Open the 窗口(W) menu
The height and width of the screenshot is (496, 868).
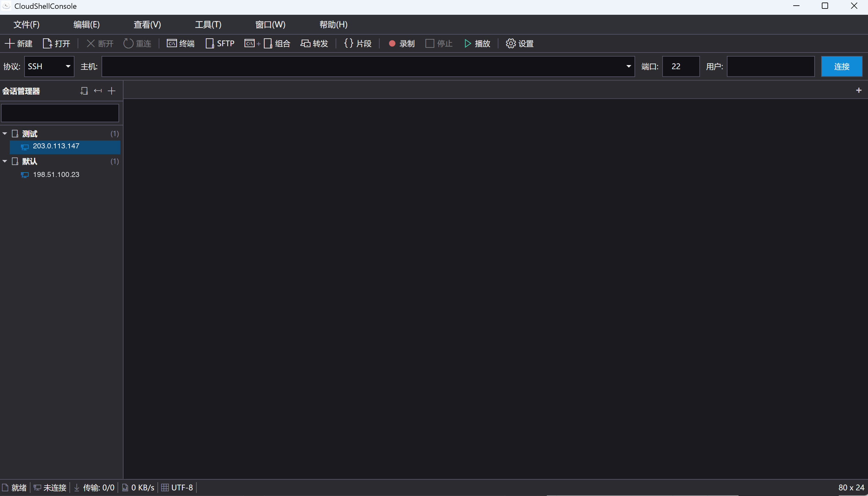(x=270, y=25)
